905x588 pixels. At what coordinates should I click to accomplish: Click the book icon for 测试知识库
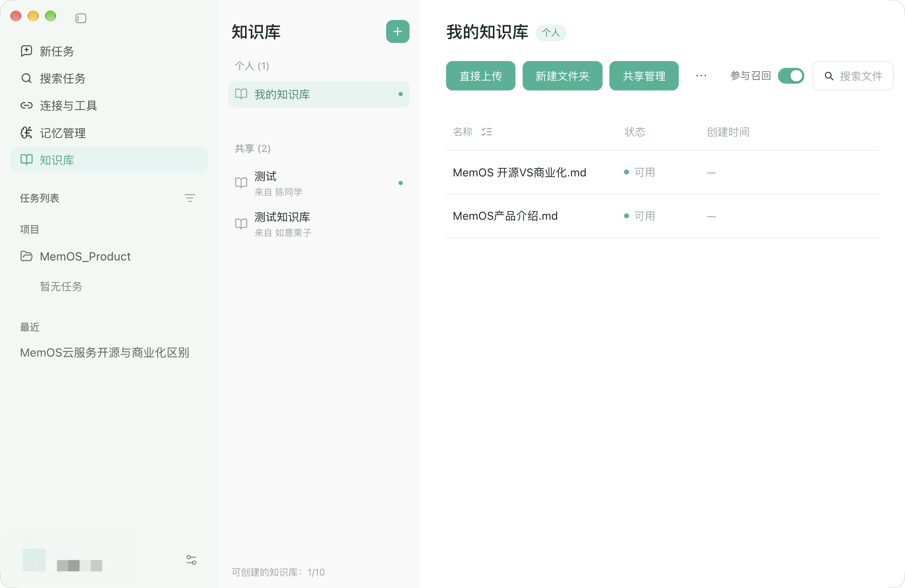click(241, 224)
